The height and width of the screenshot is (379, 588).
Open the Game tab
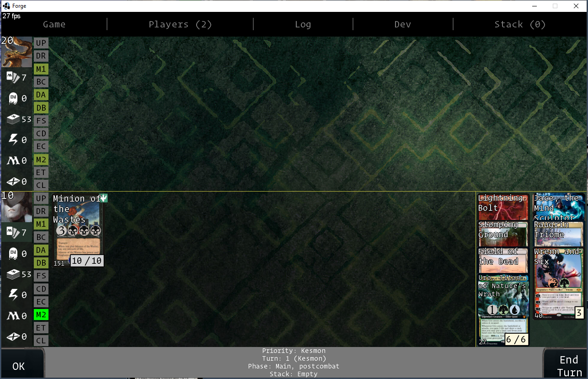click(x=54, y=24)
